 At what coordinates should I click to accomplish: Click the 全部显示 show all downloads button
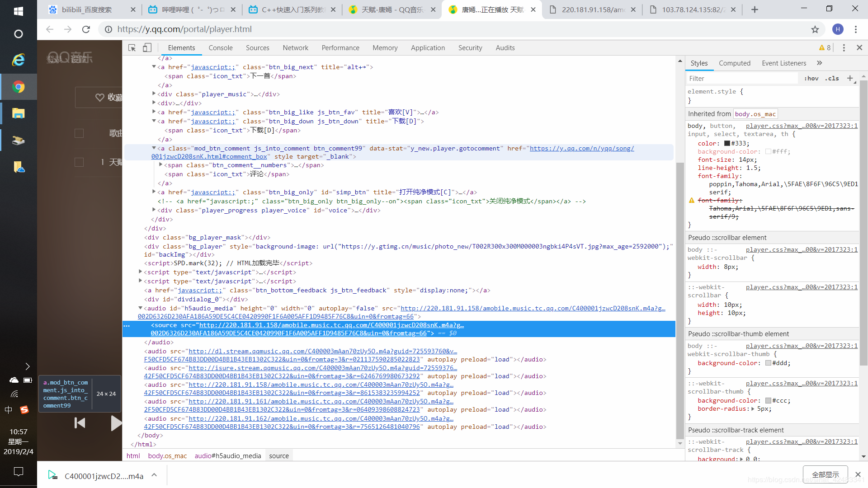click(x=825, y=474)
